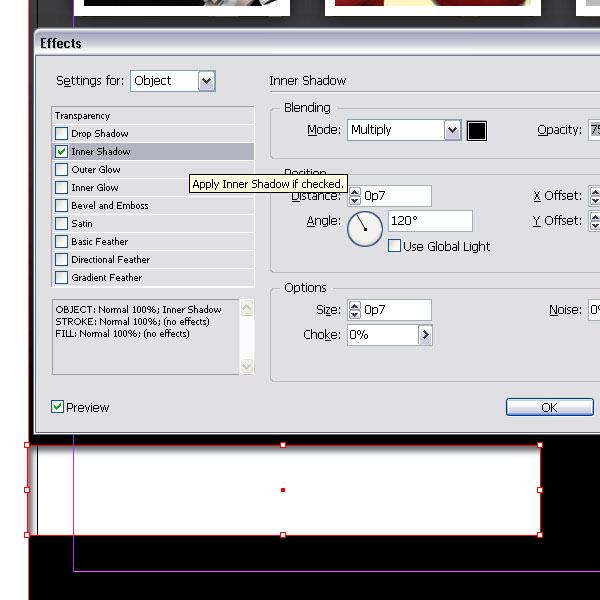The image size is (600, 600).
Task: Select the Bevel and Emboss list entry label
Action: (110, 205)
